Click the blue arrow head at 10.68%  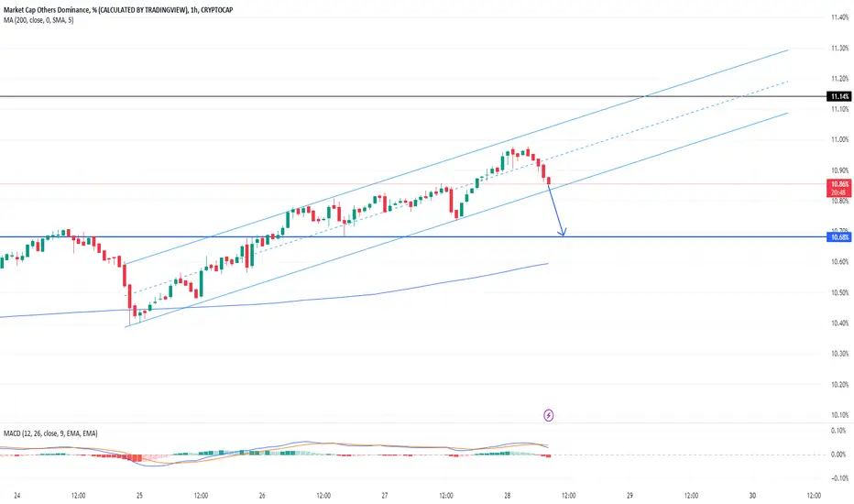coord(563,232)
